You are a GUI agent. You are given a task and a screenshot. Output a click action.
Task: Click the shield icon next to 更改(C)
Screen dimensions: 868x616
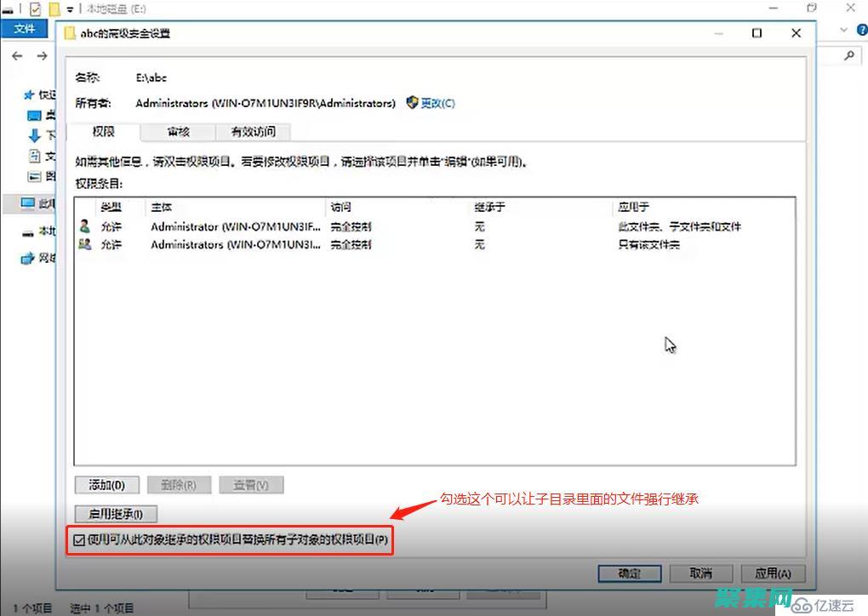tap(412, 103)
